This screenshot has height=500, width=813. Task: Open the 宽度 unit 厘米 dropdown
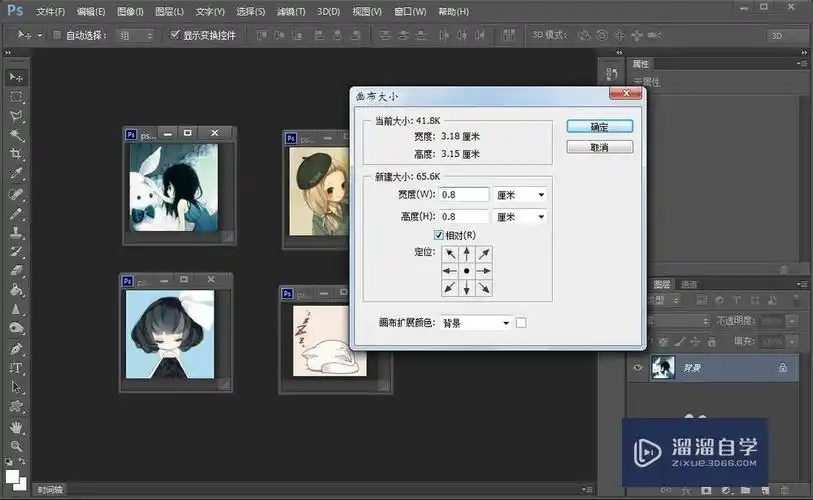coord(520,195)
